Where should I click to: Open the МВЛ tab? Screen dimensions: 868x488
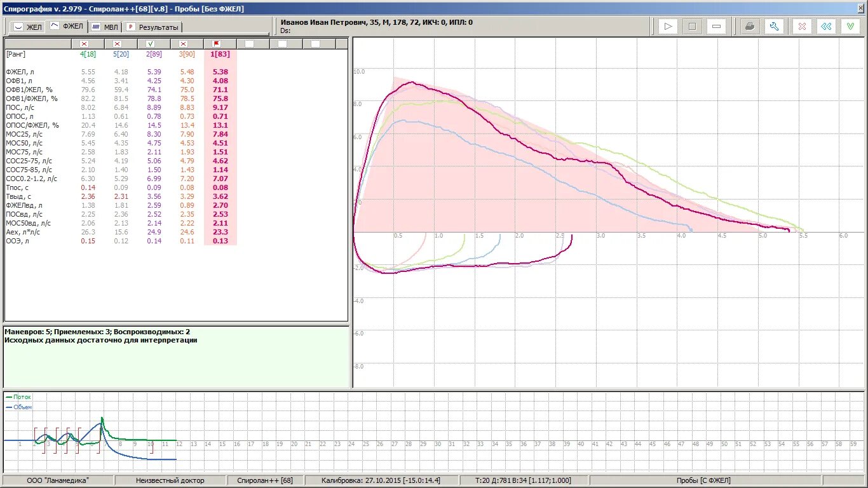pyautogui.click(x=104, y=27)
